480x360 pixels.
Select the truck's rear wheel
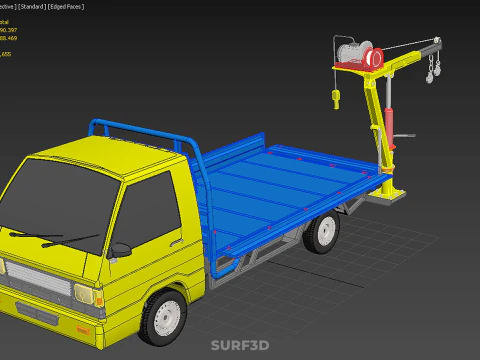point(322,230)
